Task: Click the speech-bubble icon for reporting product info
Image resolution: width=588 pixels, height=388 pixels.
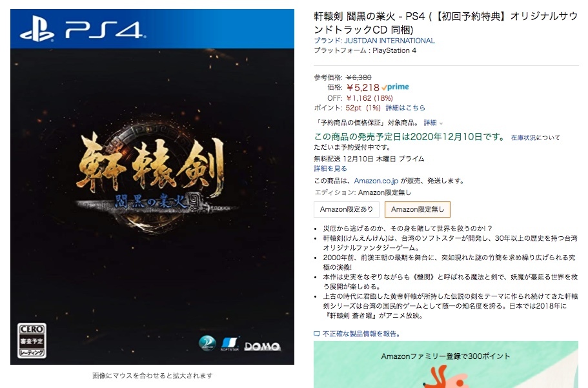Action: (317, 334)
